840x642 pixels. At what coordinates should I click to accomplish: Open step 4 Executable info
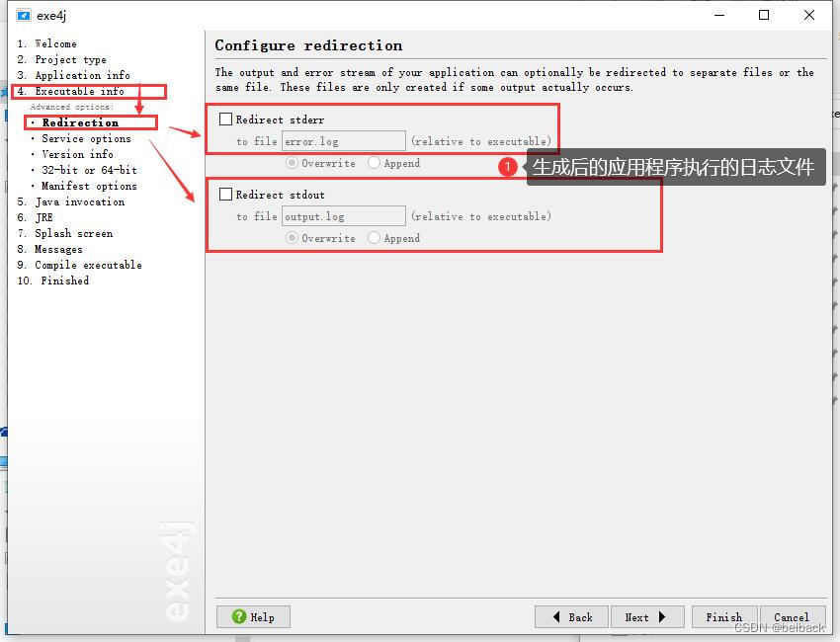pyautogui.click(x=71, y=92)
